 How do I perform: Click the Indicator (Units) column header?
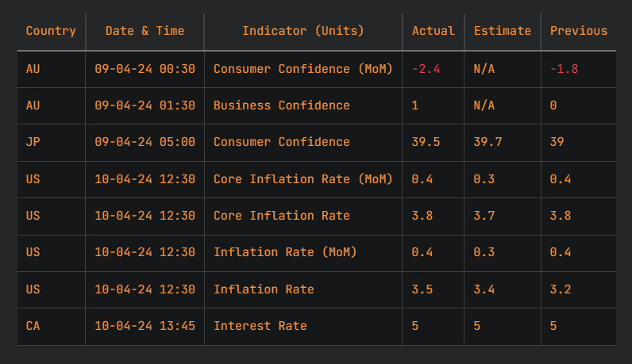click(x=303, y=31)
